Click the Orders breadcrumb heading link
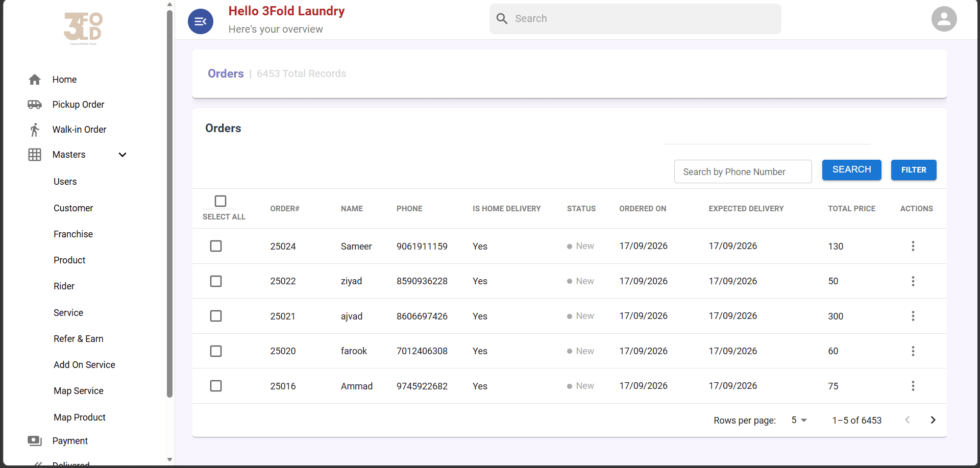The image size is (980, 468). 226,73
